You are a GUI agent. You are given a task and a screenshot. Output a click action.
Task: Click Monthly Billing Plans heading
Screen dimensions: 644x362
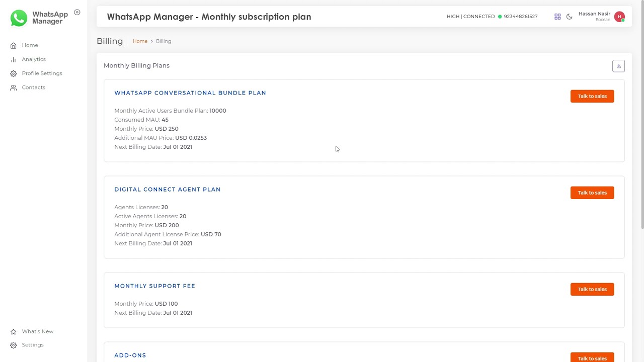[x=136, y=65]
